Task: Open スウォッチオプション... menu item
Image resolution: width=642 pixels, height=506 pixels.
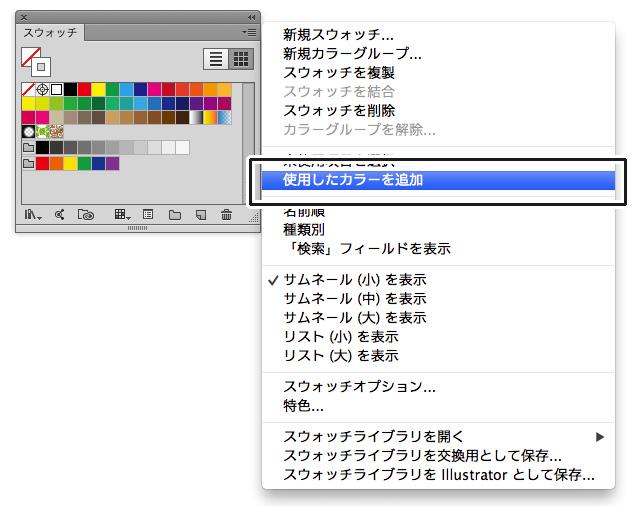Action: click(x=359, y=386)
